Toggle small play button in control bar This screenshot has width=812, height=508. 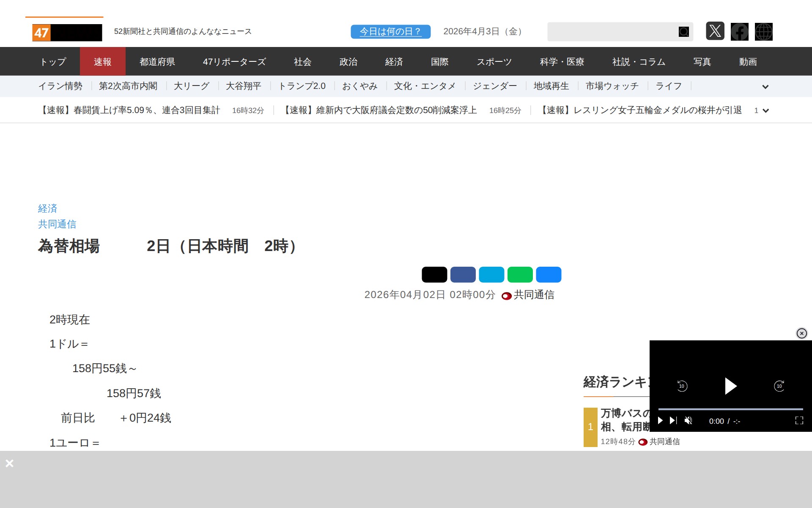660,420
